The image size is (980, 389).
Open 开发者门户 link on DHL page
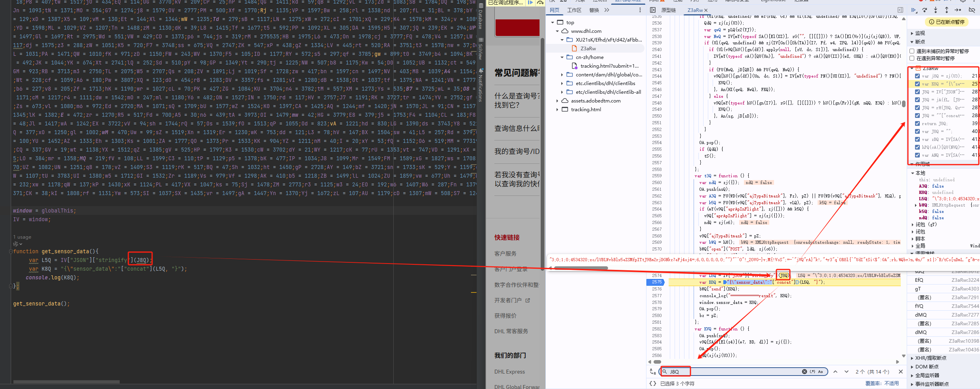pyautogui.click(x=508, y=300)
